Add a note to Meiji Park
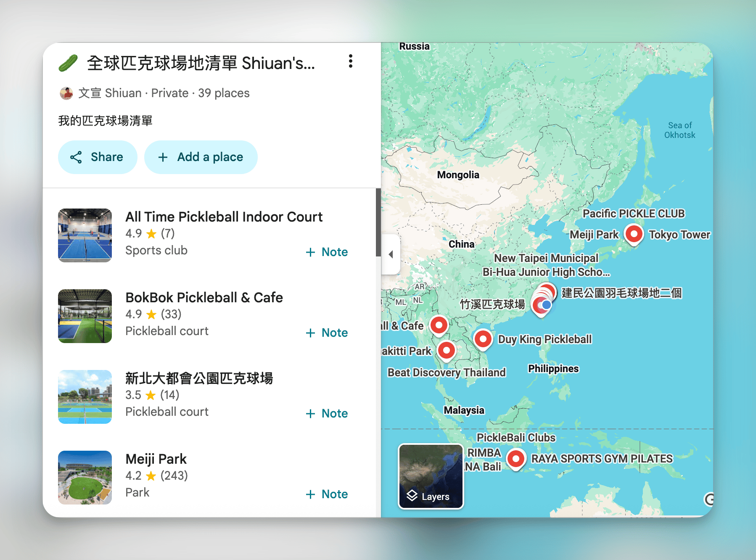756x560 pixels. pyautogui.click(x=327, y=494)
